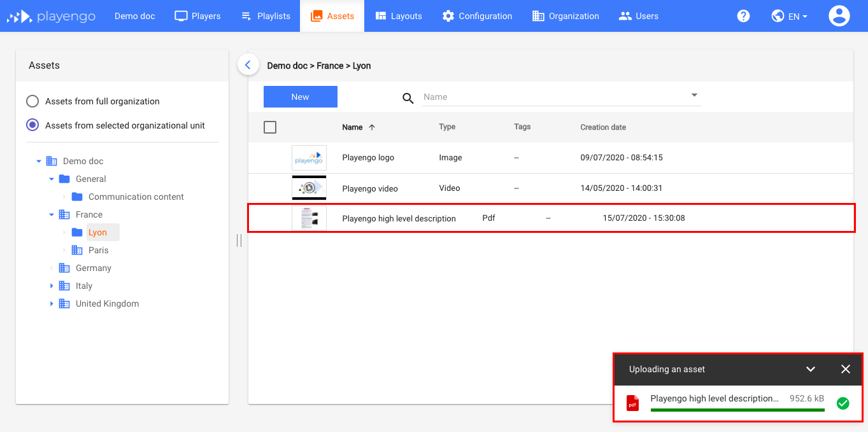Collapse the Demo doc tree node

click(39, 161)
